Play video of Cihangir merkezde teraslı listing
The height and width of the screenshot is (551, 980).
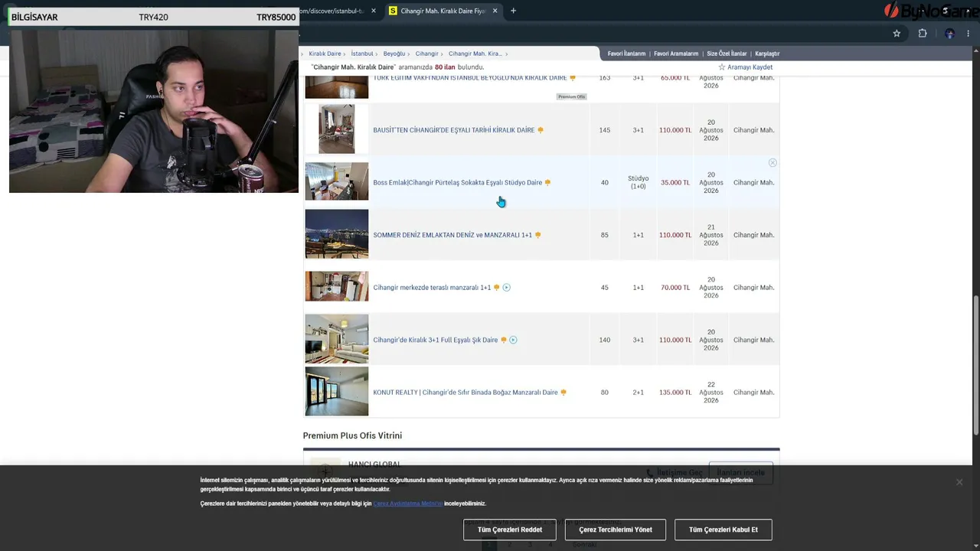[506, 288]
